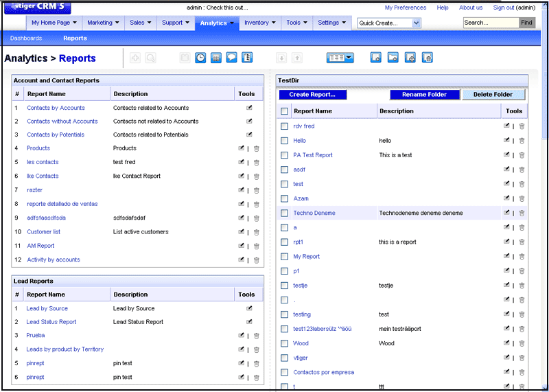Screen dimensions: 549x392
Task: Open the calculator icon in toolbar
Action: (x=216, y=58)
